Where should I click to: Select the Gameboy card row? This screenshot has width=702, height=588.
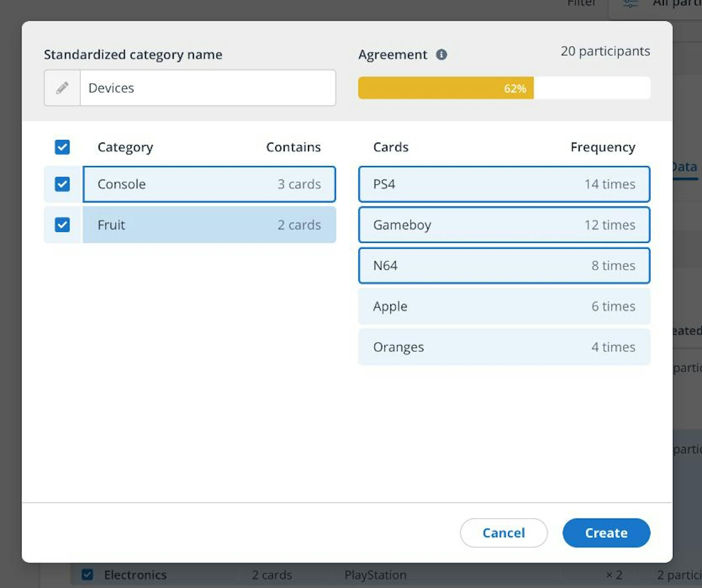point(504,225)
